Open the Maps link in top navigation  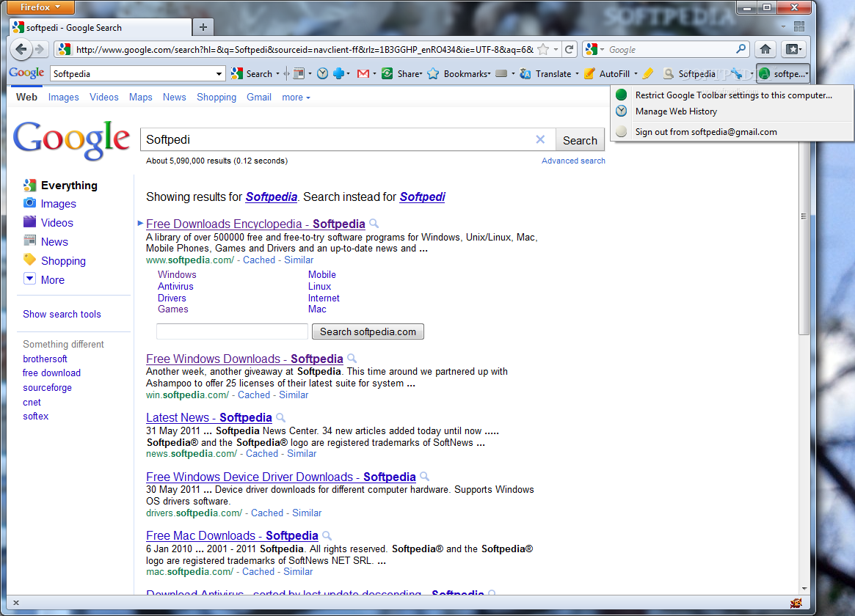141,97
